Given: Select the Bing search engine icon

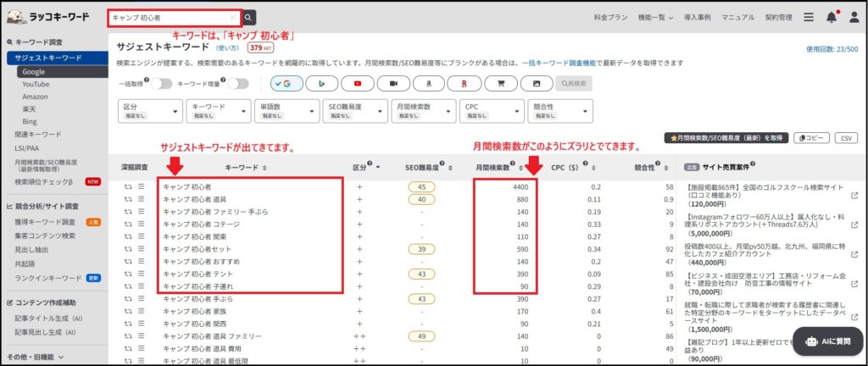Looking at the screenshot, I should point(321,83).
